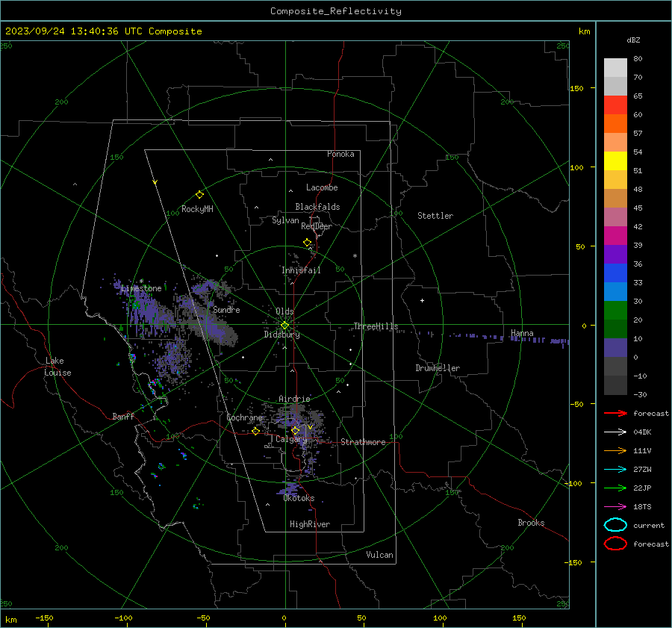Click the 60 dBZ red color swatch
Screen dimensions: 672x628
pos(615,105)
